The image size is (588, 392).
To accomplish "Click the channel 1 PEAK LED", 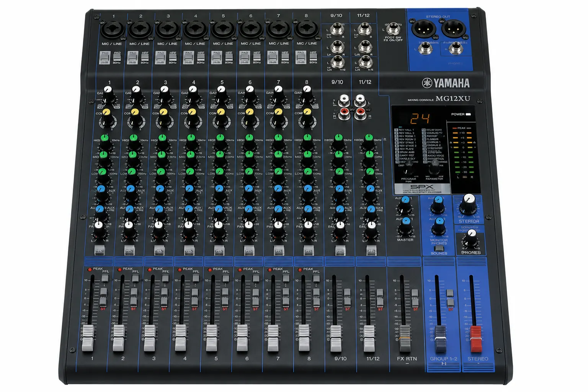I will click(x=90, y=269).
